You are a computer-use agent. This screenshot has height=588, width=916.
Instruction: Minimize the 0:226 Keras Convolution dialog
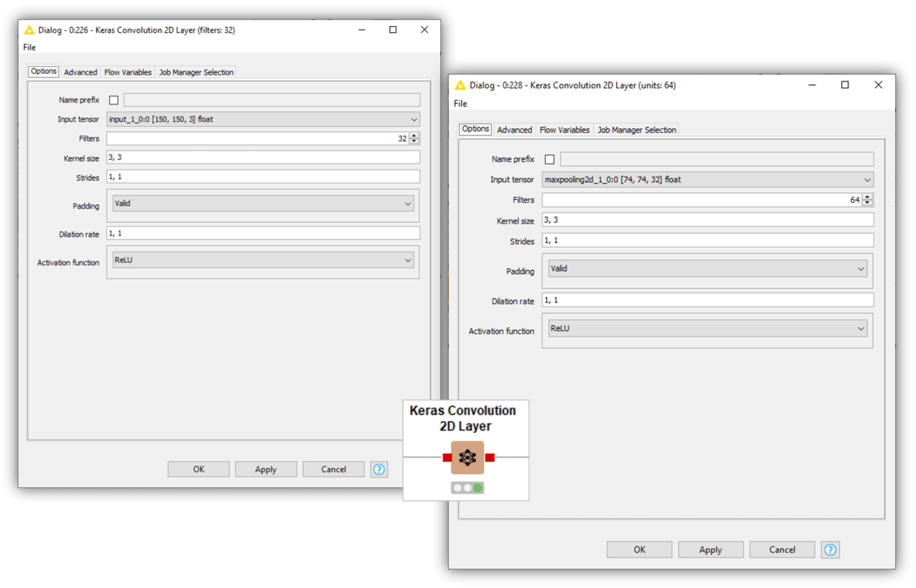tap(361, 30)
